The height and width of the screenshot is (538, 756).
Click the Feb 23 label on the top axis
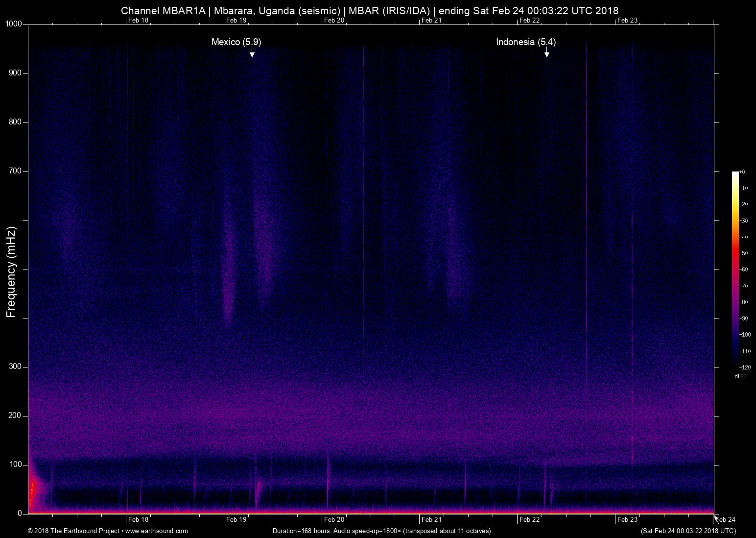627,20
